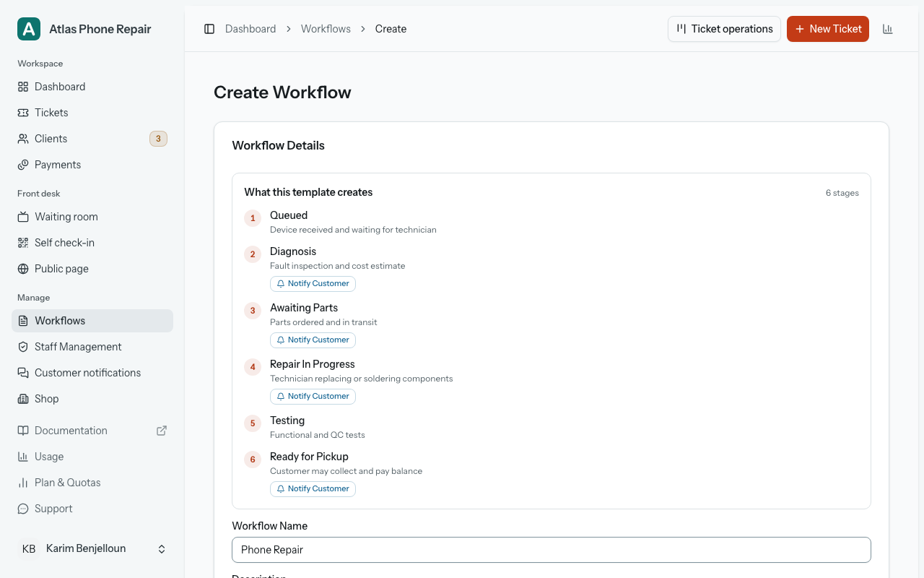Click the Clients badge showing 3
The image size is (924, 578).
pos(158,139)
